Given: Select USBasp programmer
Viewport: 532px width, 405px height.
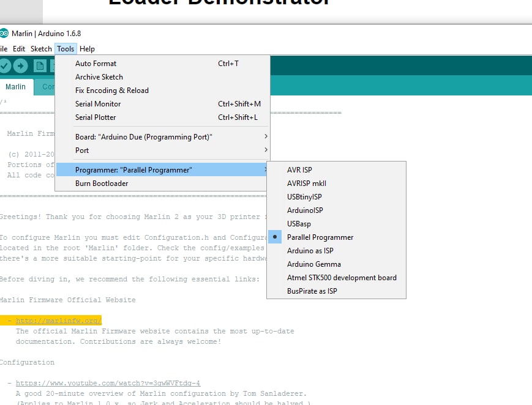Looking at the screenshot, I should (x=336, y=223).
